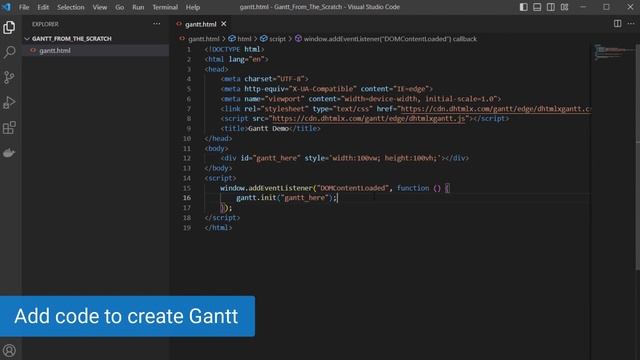Image resolution: width=640 pixels, height=360 pixels.
Task: Click the opening <body> tag
Action: (216, 149)
